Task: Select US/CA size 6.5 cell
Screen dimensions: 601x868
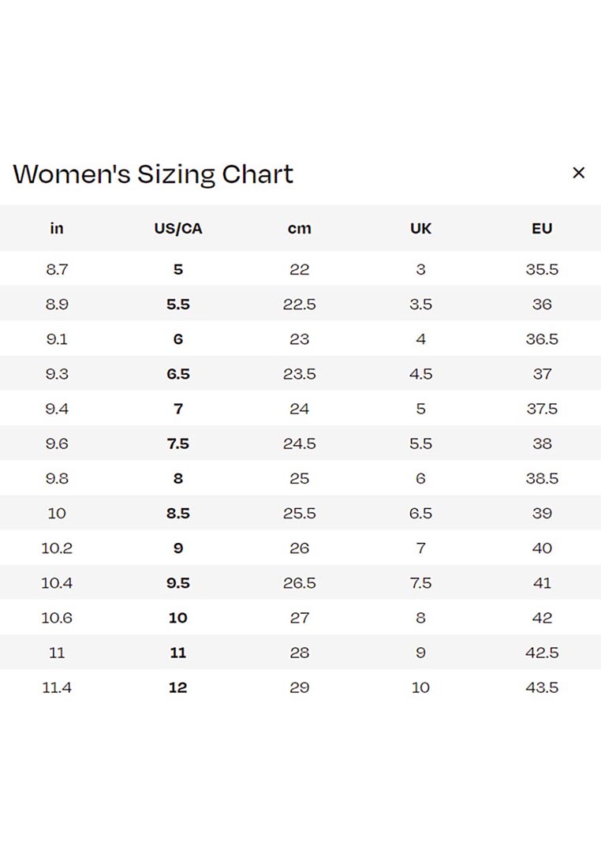Action: [x=178, y=374]
